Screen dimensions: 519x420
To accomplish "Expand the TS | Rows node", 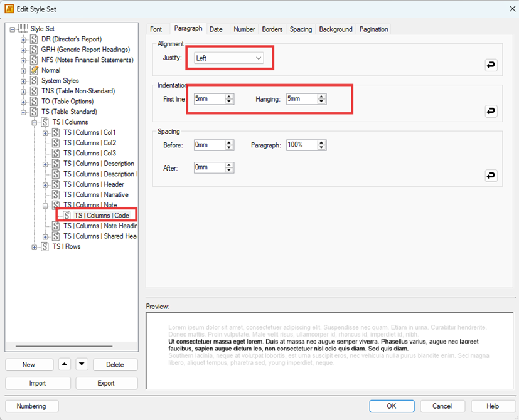I will point(34,248).
